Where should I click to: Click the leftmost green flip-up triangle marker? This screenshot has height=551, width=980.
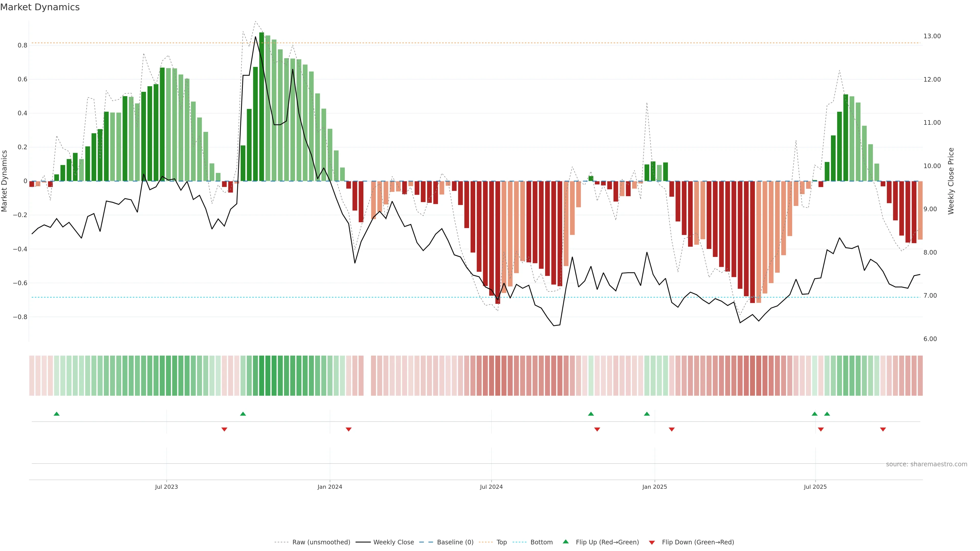coord(57,414)
